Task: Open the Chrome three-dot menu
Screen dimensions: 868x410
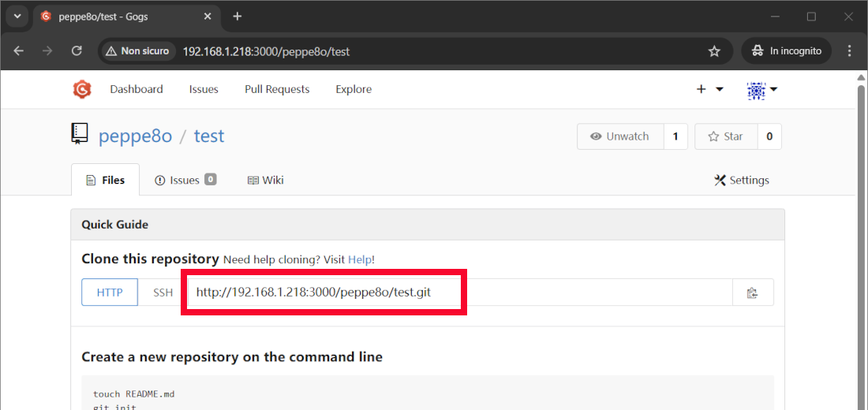Action: 850,51
